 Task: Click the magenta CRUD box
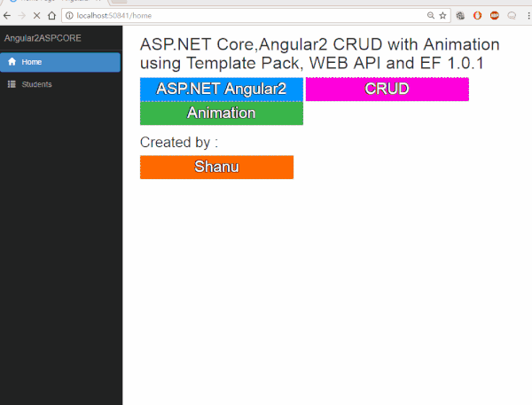(387, 90)
